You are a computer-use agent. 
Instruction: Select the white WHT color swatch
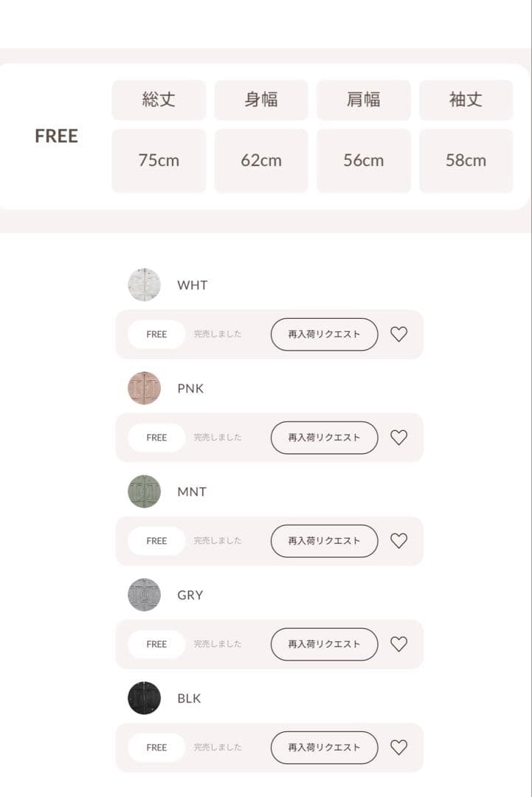click(144, 285)
